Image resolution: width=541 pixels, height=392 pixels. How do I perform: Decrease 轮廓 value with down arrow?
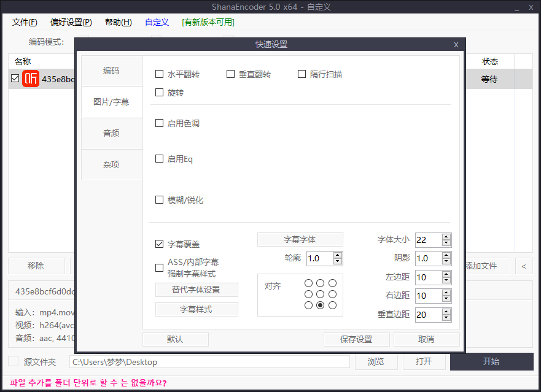[338, 261]
